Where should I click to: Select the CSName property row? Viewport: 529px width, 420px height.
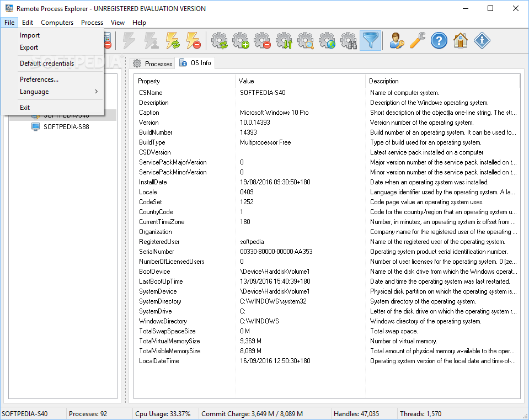click(327, 93)
